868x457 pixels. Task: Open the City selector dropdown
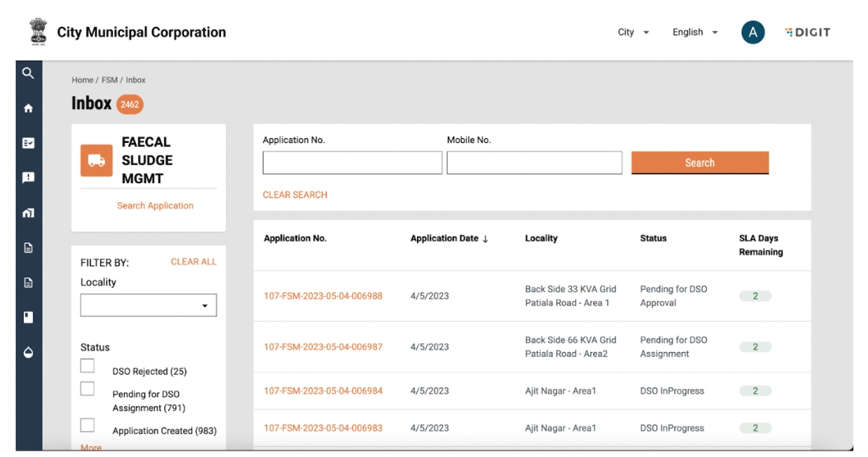click(633, 32)
